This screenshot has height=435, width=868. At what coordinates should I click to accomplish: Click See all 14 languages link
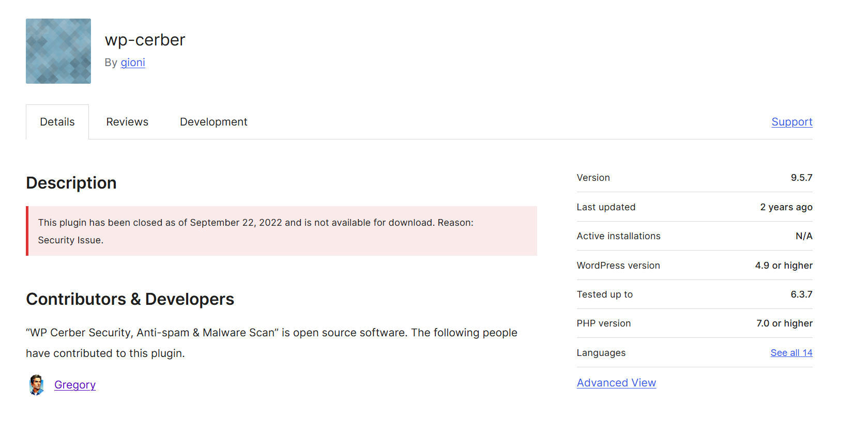point(791,353)
